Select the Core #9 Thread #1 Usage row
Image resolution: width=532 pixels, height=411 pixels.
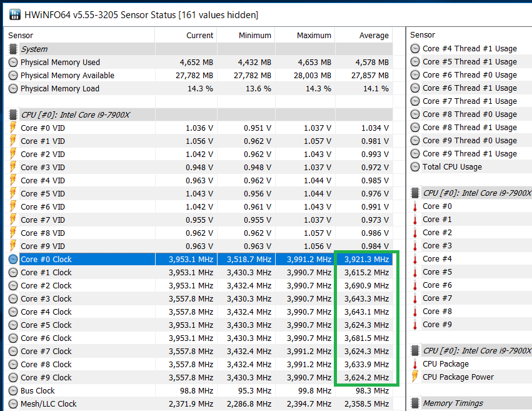470,154
